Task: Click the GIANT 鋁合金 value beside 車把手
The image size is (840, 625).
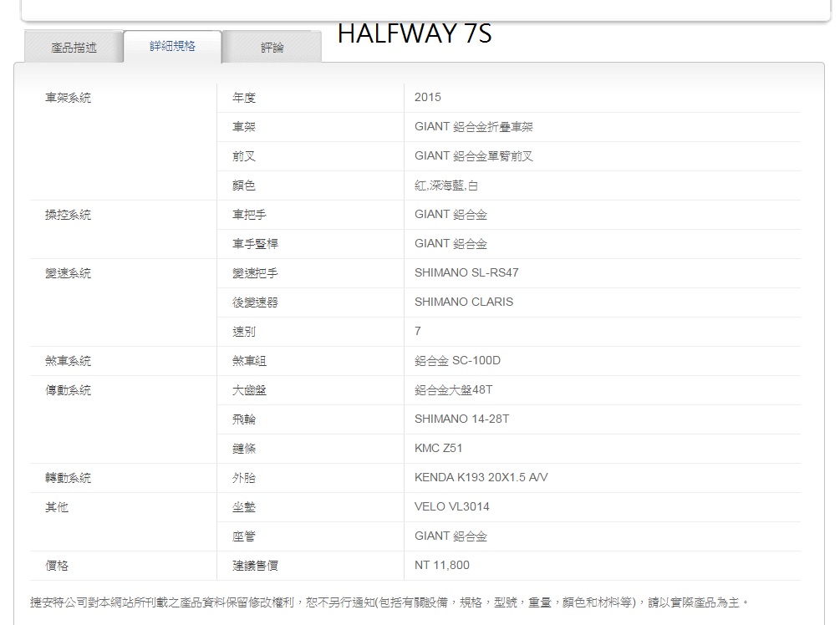Action: tap(451, 215)
